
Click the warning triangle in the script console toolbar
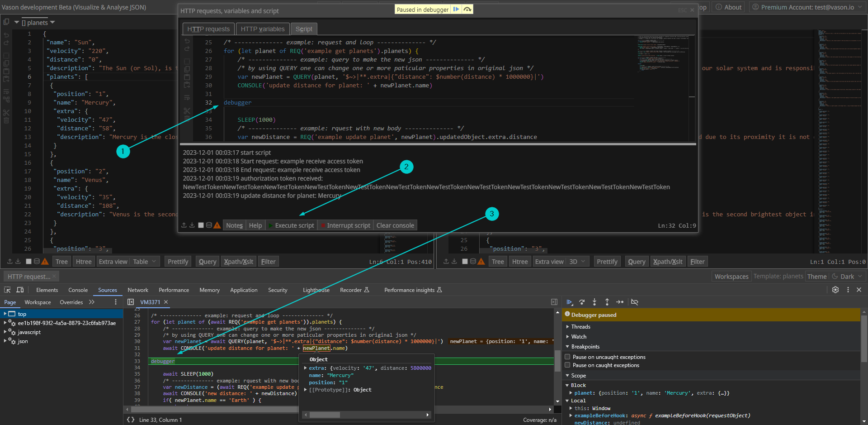(x=217, y=225)
